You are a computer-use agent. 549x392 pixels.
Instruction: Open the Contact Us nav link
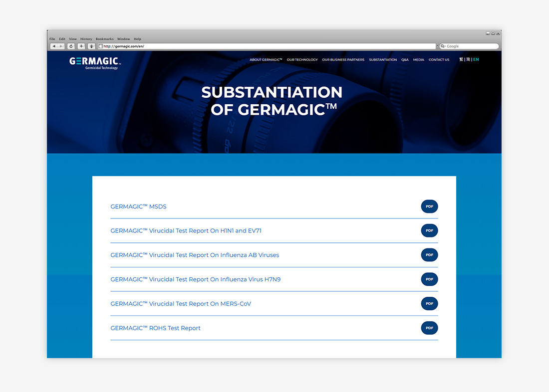439,60
